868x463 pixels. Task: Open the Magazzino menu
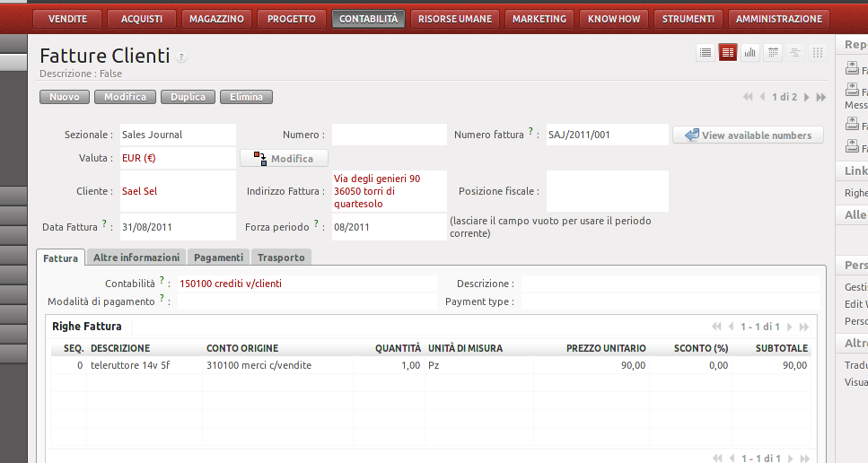click(216, 19)
